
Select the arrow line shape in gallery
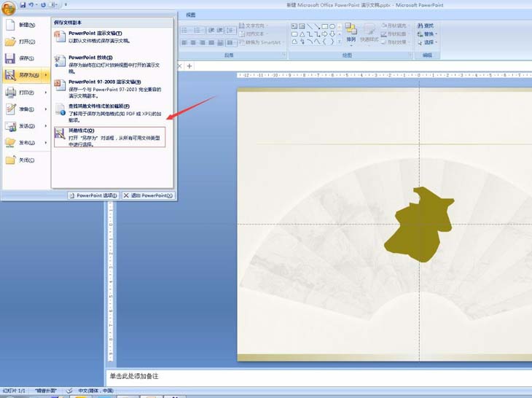pyautogui.click(x=317, y=26)
